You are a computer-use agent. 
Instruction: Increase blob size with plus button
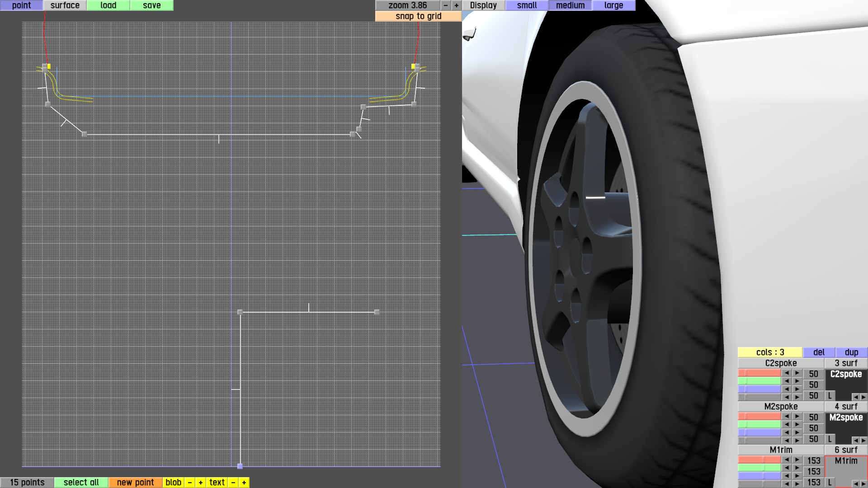click(x=200, y=483)
